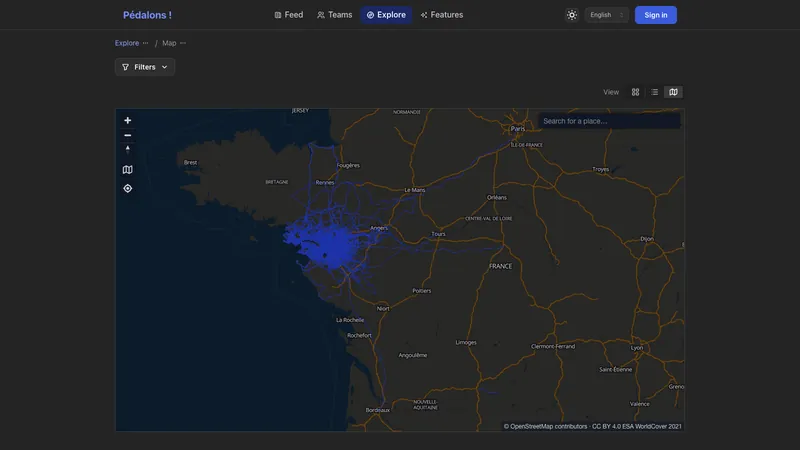Open the English language dropdown
Image resolution: width=800 pixels, height=450 pixels.
point(607,15)
